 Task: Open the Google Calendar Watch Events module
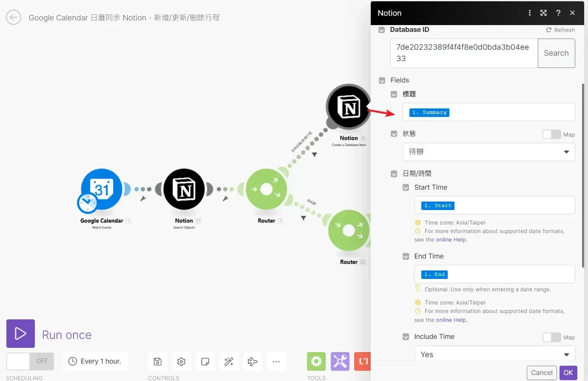click(x=102, y=189)
